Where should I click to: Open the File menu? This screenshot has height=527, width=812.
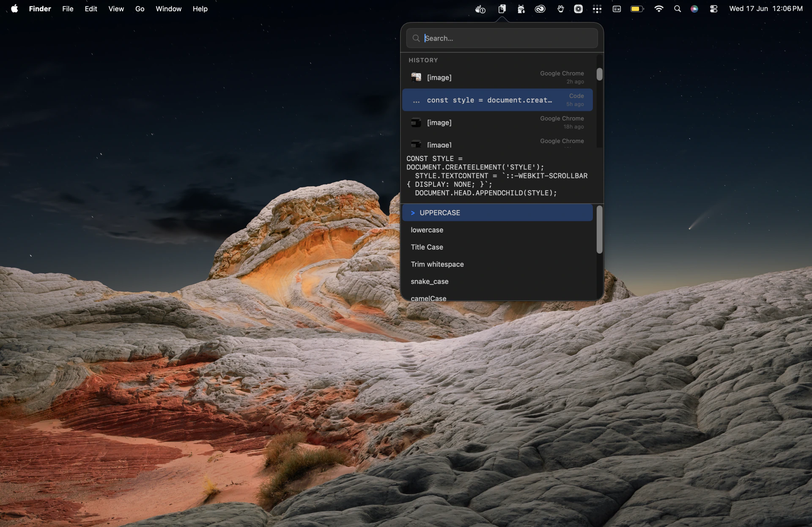[x=68, y=8]
